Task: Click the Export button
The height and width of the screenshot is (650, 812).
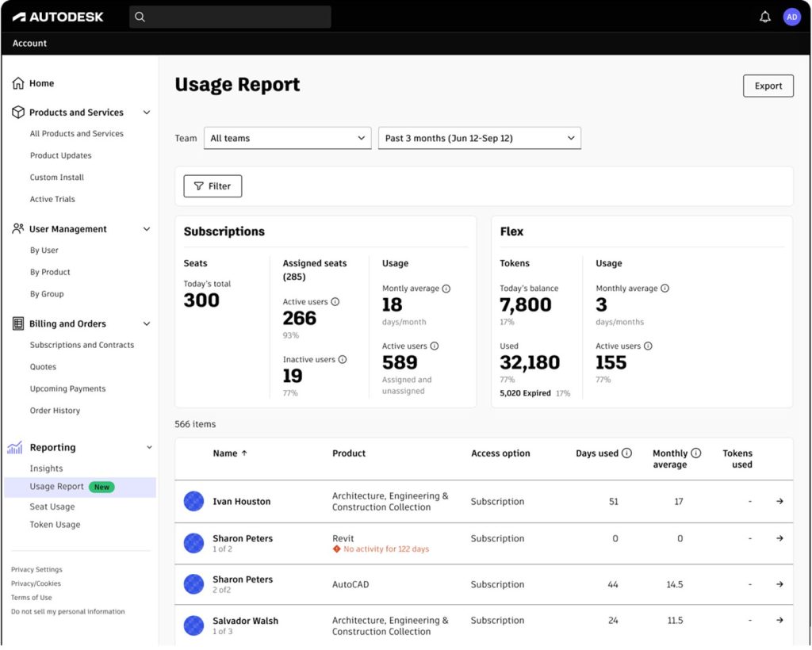Action: (768, 86)
